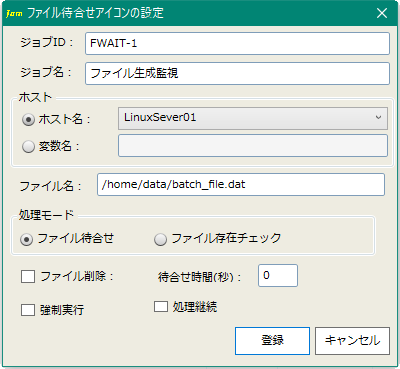
Task: Click the ホスト group heading
Action: (35, 97)
